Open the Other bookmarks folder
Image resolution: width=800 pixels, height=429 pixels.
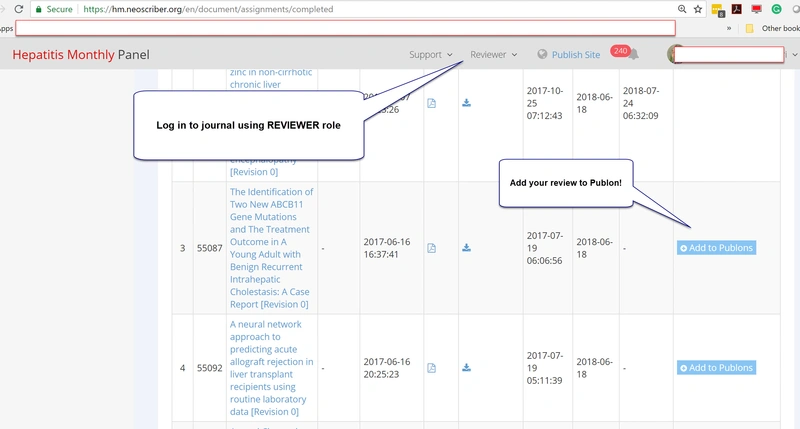(772, 29)
